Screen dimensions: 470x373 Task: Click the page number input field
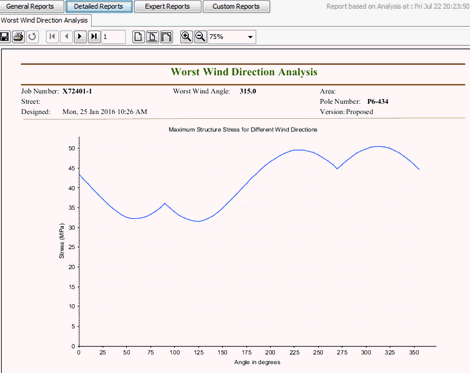[x=113, y=37]
